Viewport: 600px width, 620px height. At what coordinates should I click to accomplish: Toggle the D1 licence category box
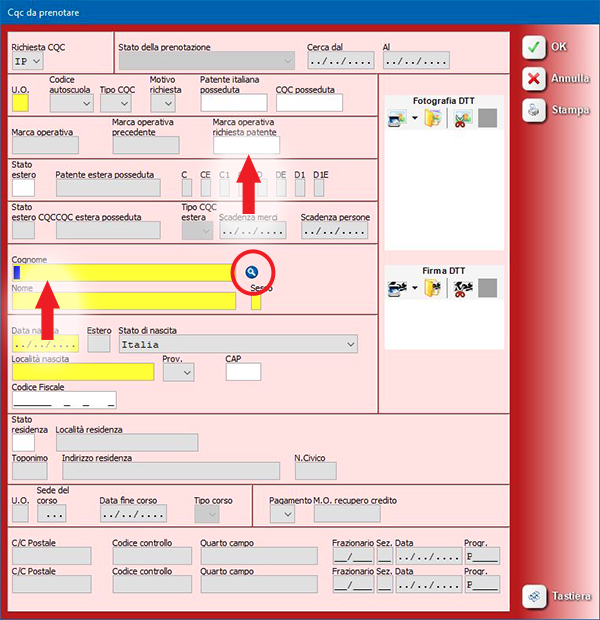(300, 188)
